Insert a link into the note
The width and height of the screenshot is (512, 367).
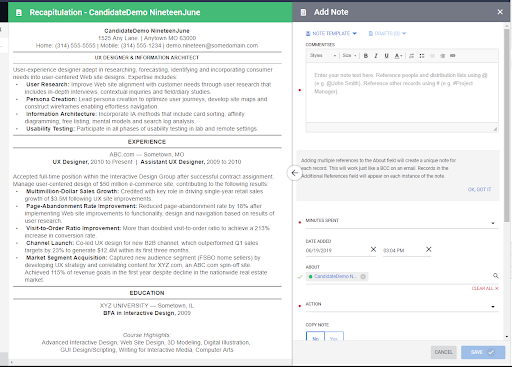pyautogui.click(x=453, y=56)
